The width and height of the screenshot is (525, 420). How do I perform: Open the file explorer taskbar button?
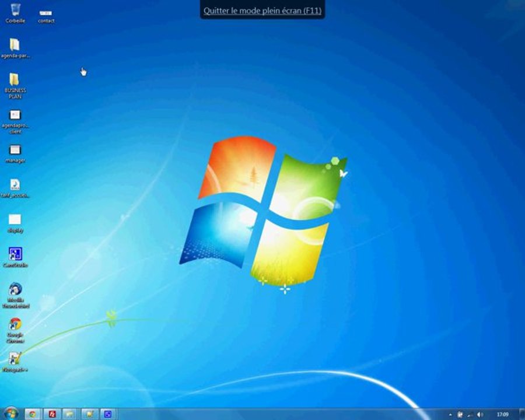click(69, 414)
